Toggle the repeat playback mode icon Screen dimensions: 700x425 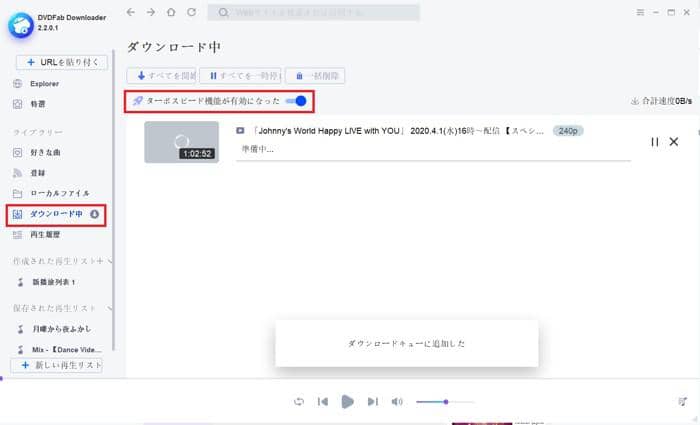pyautogui.click(x=299, y=401)
